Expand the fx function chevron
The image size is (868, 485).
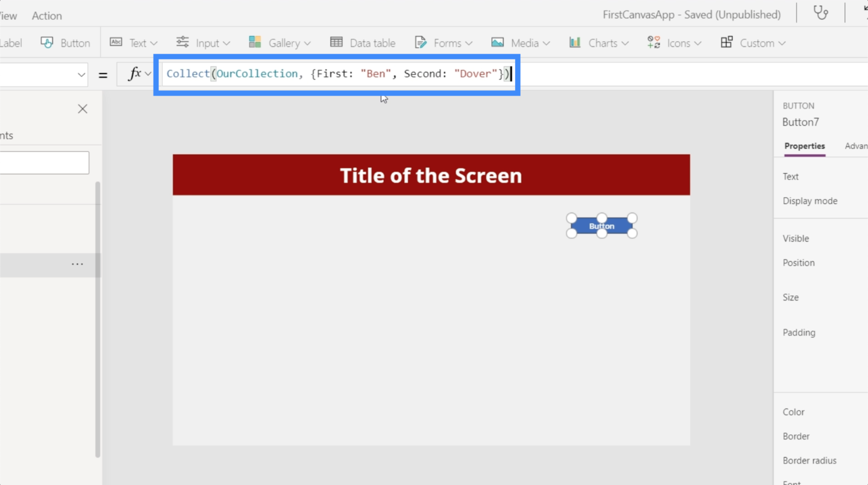tap(148, 74)
